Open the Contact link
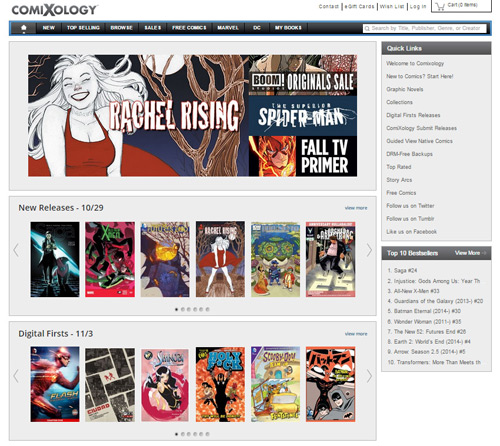The height and width of the screenshot is (446, 500). (x=329, y=6)
